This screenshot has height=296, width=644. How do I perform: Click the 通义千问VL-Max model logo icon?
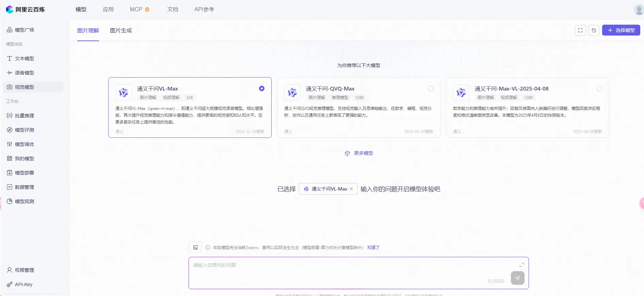click(124, 93)
